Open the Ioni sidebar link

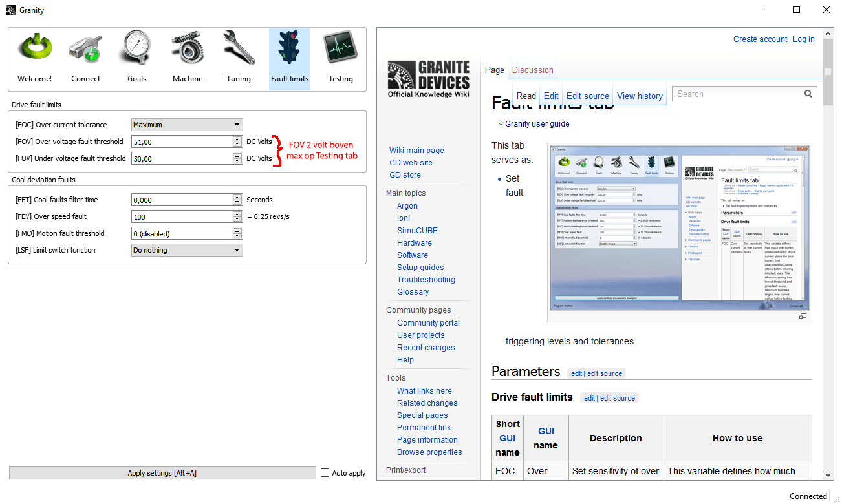coord(404,218)
